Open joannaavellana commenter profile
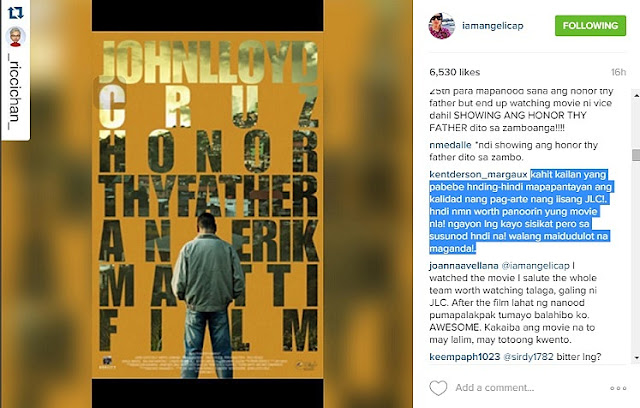The image size is (640, 408). click(x=464, y=266)
